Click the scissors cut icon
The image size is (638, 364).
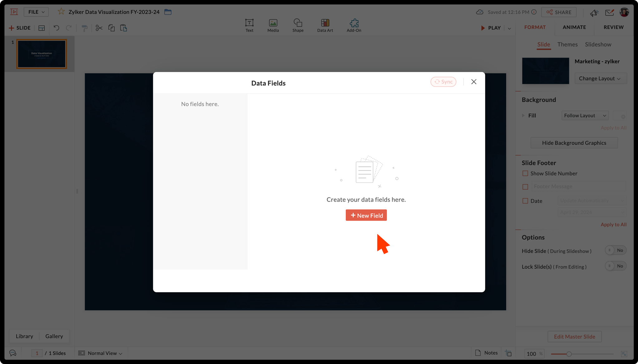(x=99, y=28)
